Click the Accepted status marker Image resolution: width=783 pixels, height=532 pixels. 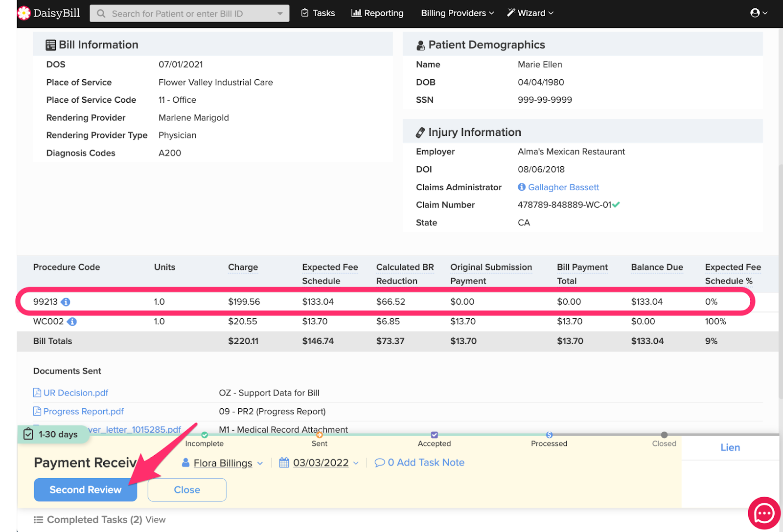[434, 435]
